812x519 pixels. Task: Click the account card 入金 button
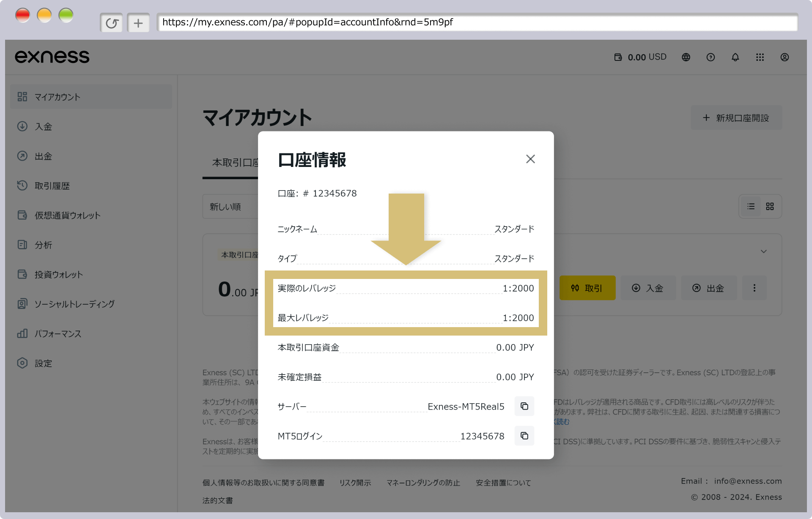(648, 288)
